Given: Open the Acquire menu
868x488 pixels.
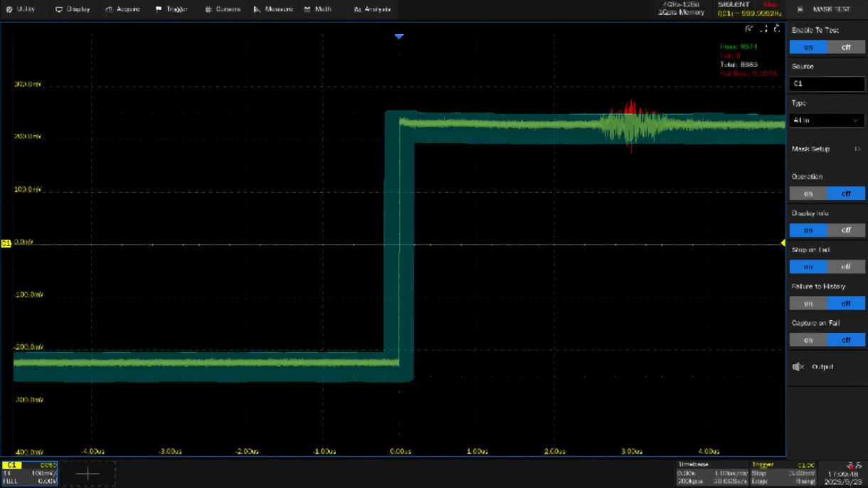Looking at the screenshot, I should click(x=122, y=9).
